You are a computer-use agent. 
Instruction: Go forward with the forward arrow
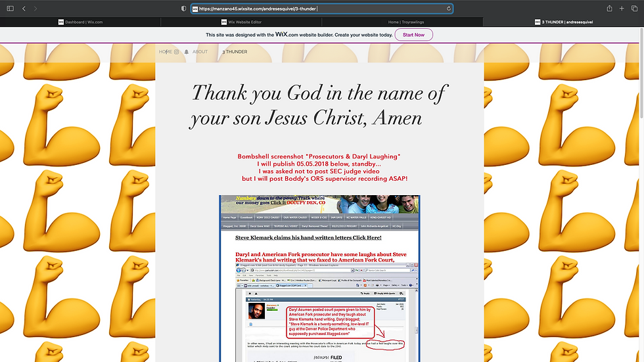(x=35, y=8)
